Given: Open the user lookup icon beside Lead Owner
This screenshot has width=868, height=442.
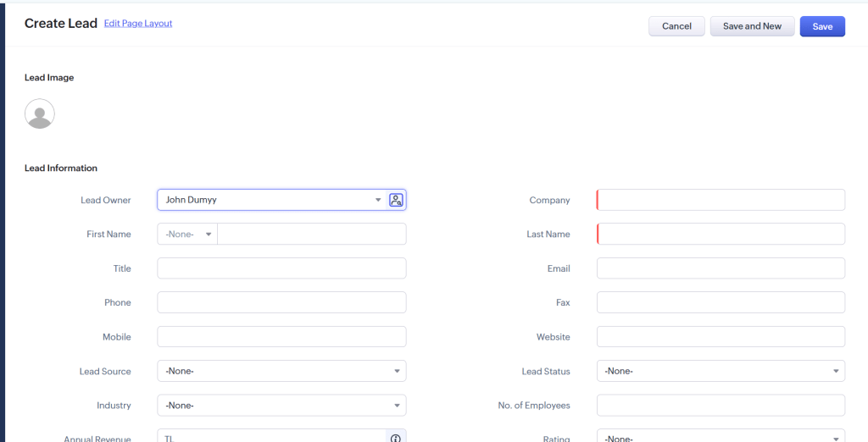Looking at the screenshot, I should 396,200.
